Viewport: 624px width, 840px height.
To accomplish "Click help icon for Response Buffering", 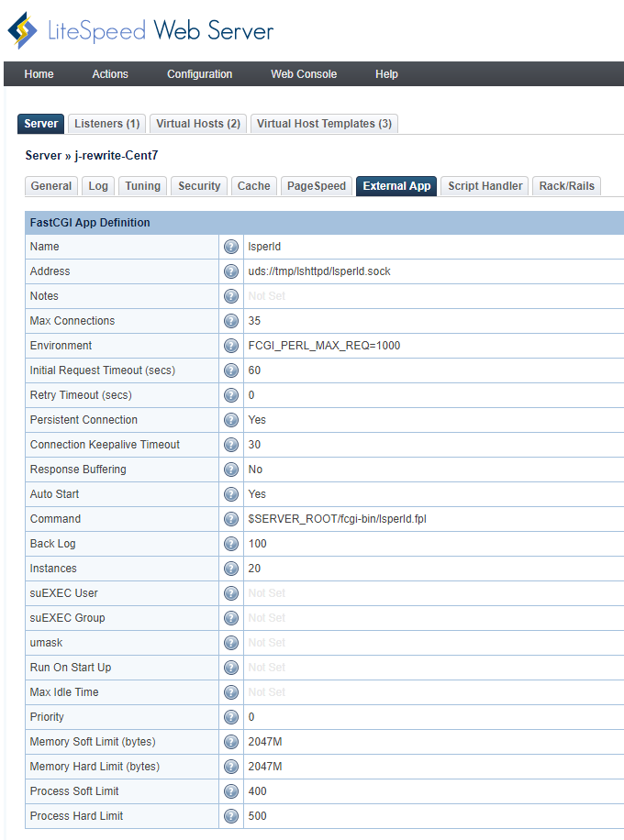I will (x=231, y=470).
